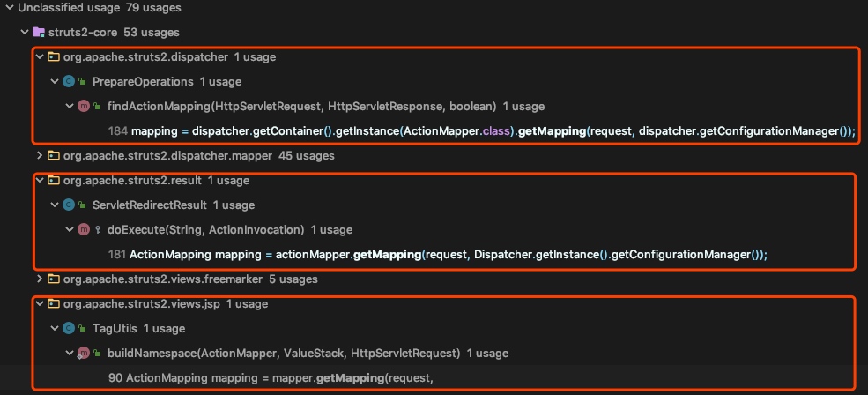Click the ServletRedirectResult class icon

pos(69,205)
